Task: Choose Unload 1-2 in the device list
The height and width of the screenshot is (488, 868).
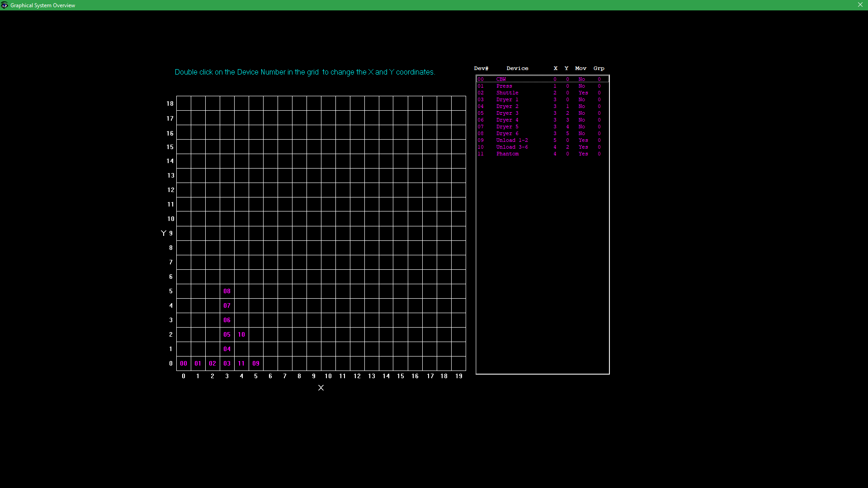Action: click(512, 141)
